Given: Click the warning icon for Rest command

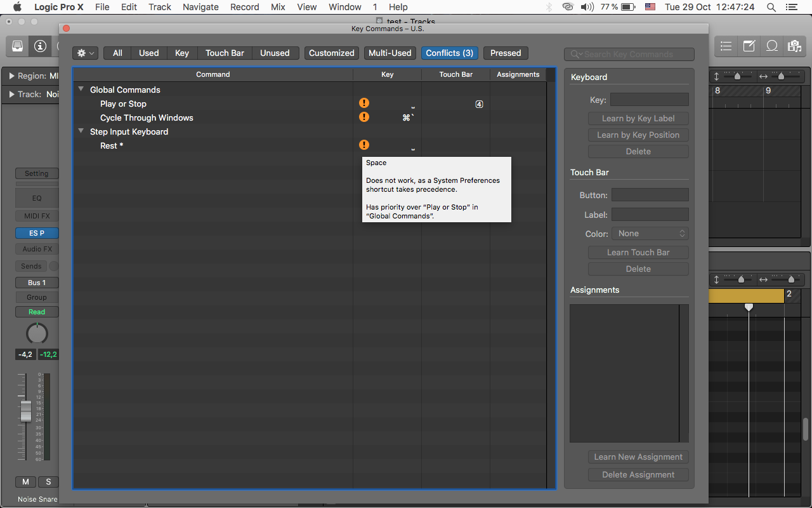Looking at the screenshot, I should [364, 145].
